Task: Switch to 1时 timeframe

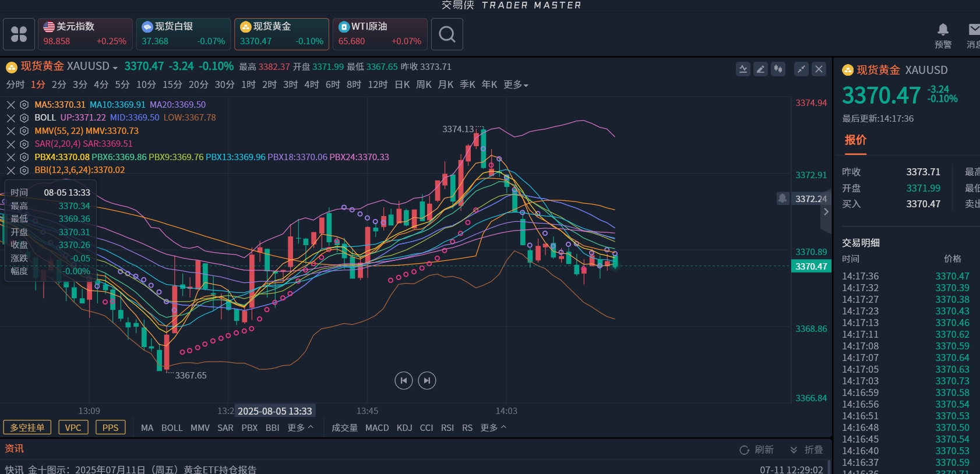Action: pos(249,85)
